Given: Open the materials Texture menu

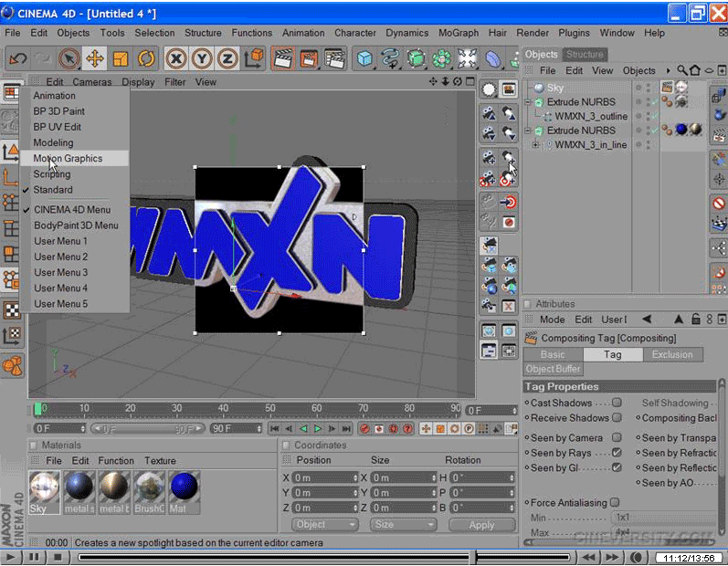Looking at the screenshot, I should coord(160,461).
